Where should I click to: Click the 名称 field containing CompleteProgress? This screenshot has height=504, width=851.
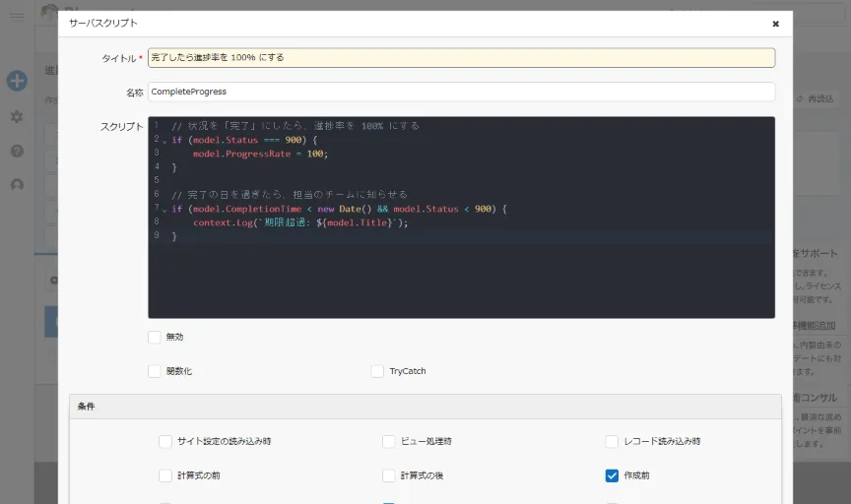(x=461, y=92)
